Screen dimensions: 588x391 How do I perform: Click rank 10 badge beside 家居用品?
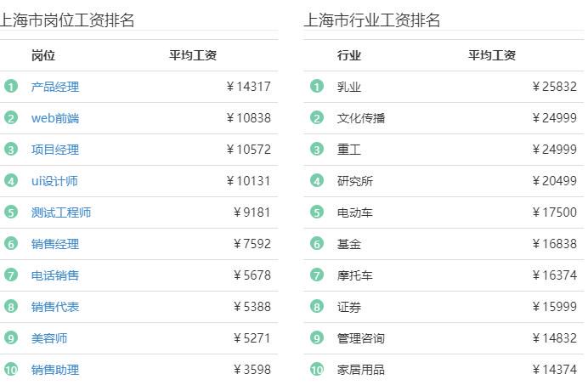point(317,370)
